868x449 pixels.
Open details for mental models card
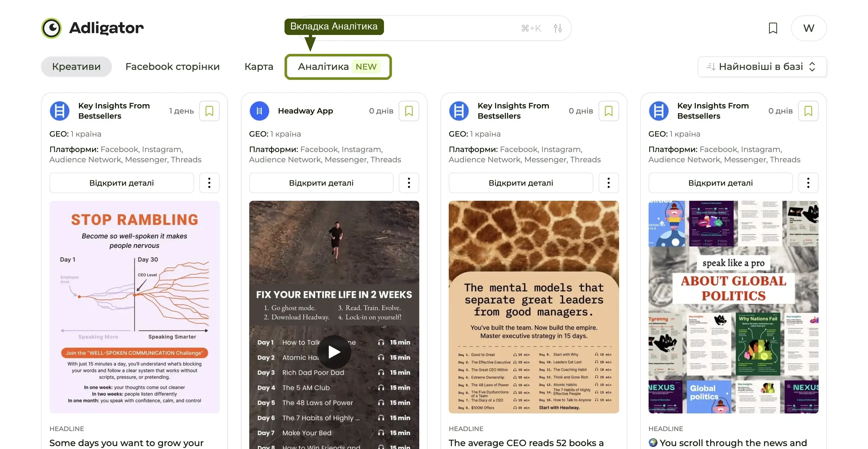521,183
